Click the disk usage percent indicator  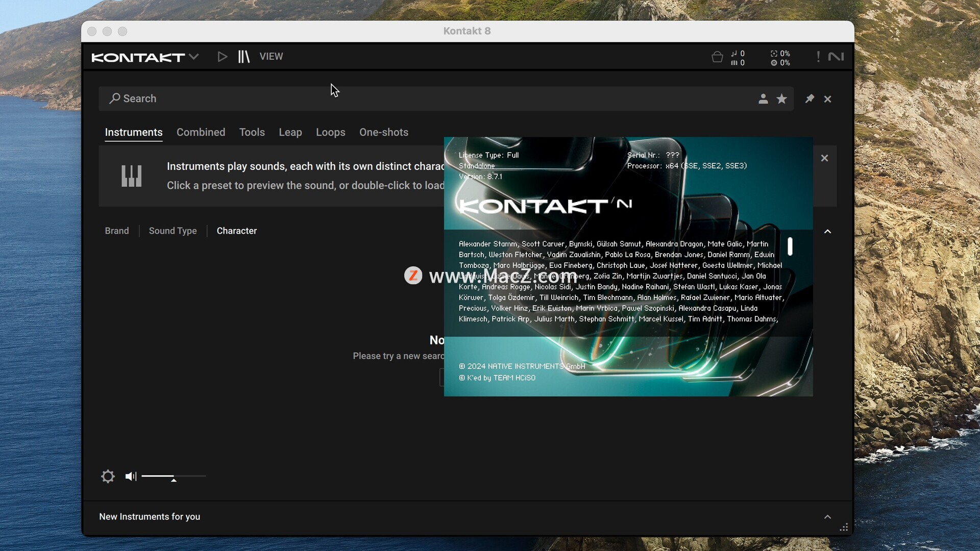tap(780, 63)
